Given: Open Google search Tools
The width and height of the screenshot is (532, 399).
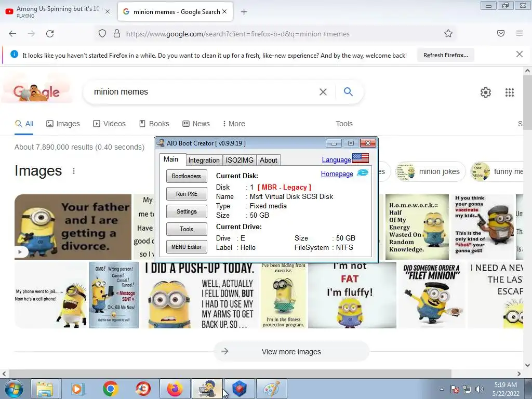Looking at the screenshot, I should pos(344,124).
